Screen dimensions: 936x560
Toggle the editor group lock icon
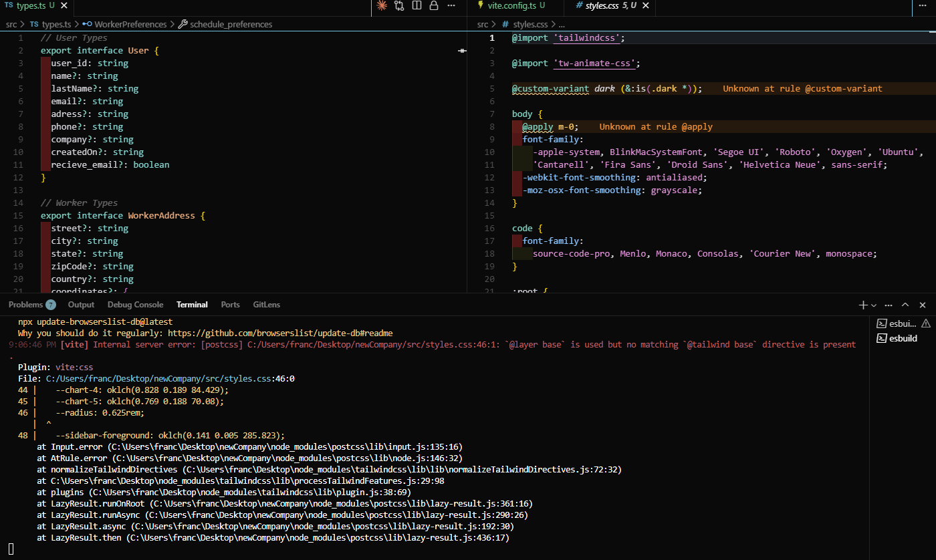click(434, 6)
